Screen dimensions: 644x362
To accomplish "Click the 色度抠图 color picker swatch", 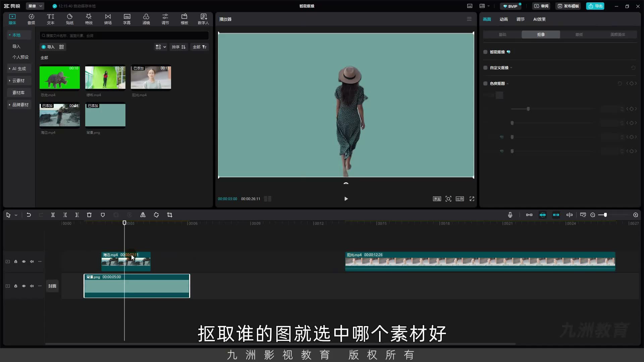I will 499,95.
